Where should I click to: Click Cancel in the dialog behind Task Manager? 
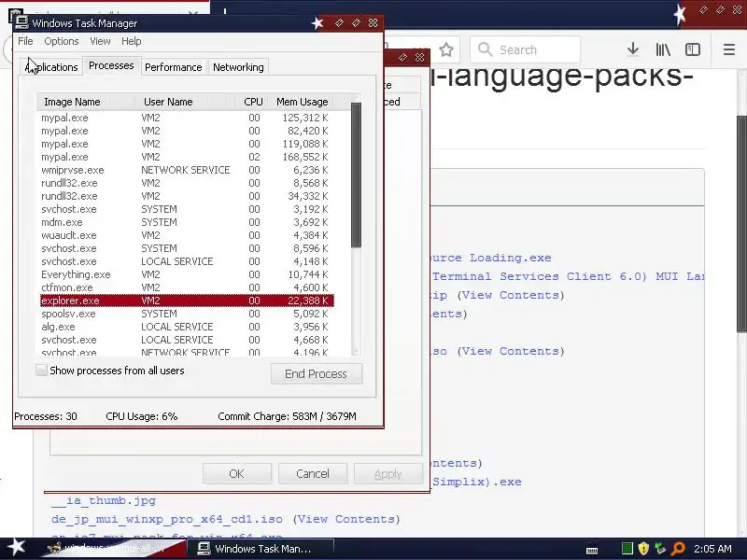click(x=313, y=474)
